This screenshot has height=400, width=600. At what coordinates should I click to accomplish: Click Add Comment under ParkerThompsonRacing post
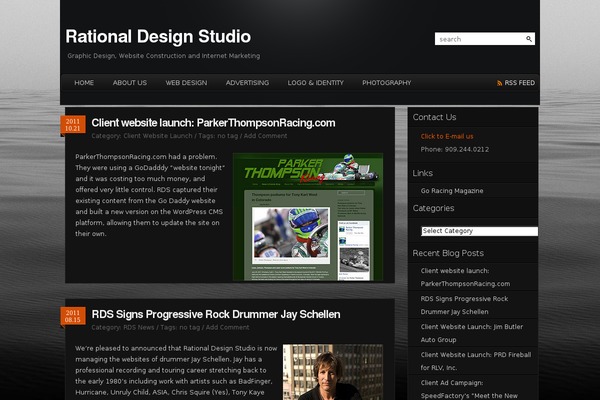(265, 136)
